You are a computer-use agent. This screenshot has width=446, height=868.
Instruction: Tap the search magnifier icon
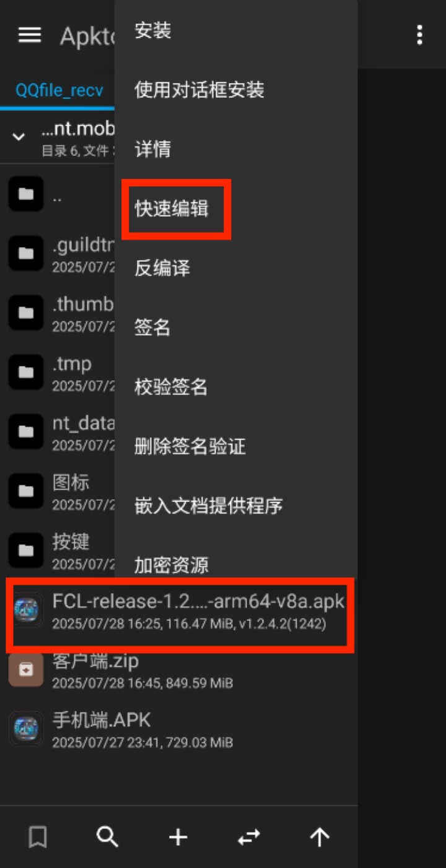(108, 837)
